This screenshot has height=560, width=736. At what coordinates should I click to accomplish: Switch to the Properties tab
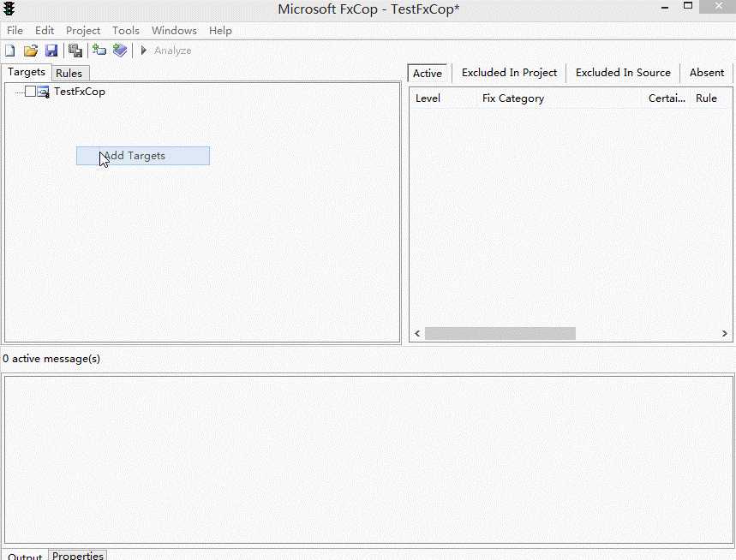pyautogui.click(x=78, y=555)
